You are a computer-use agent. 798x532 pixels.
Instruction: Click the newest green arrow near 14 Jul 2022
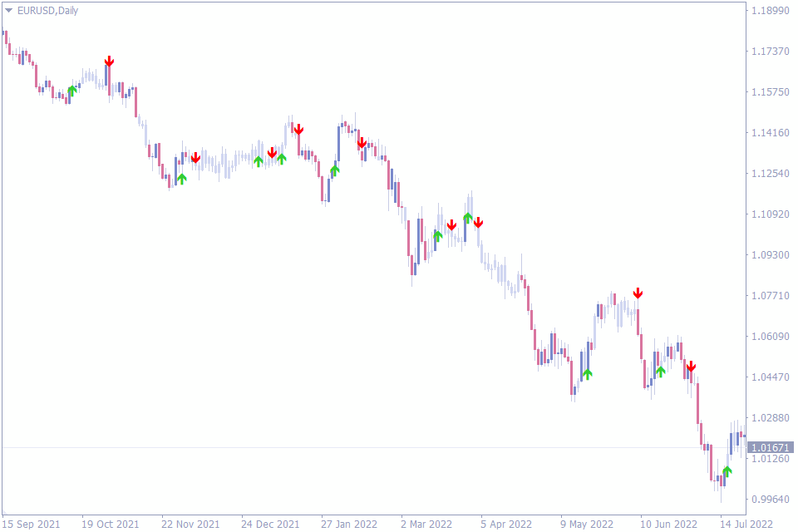[x=728, y=472]
